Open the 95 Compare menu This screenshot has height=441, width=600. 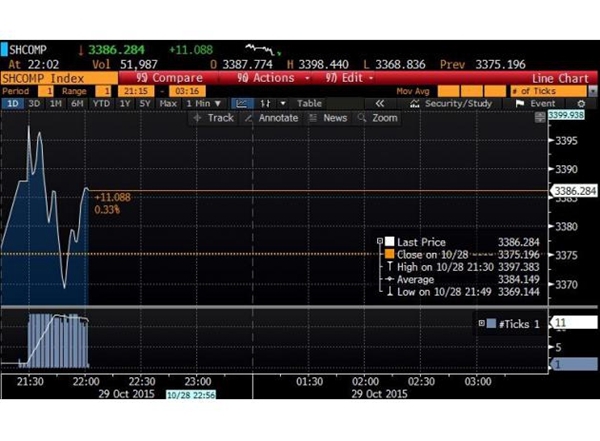(170, 78)
